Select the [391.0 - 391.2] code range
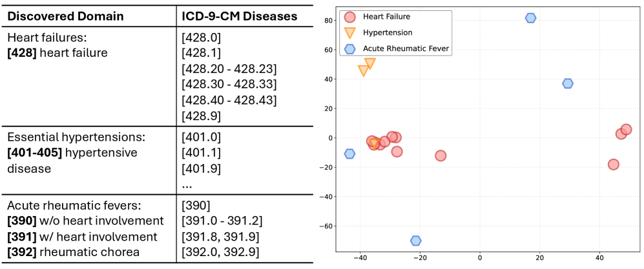Screen dimensions: 644x269 pos(222,221)
